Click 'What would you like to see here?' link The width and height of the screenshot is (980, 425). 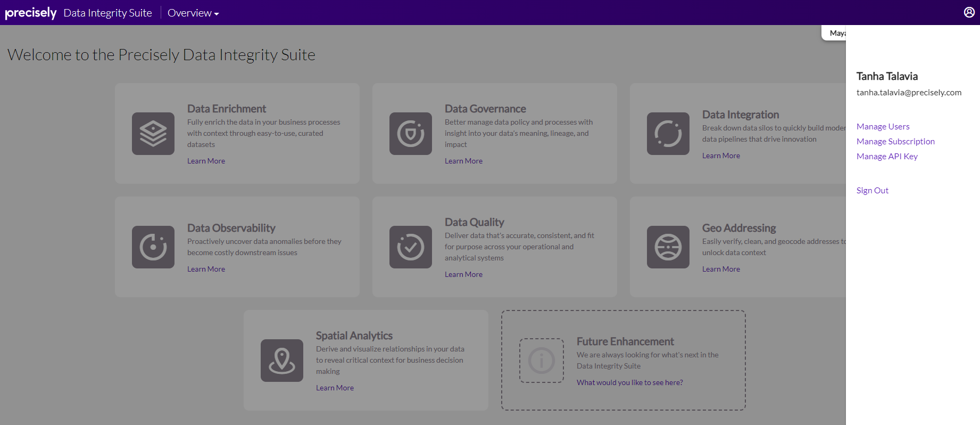(629, 382)
